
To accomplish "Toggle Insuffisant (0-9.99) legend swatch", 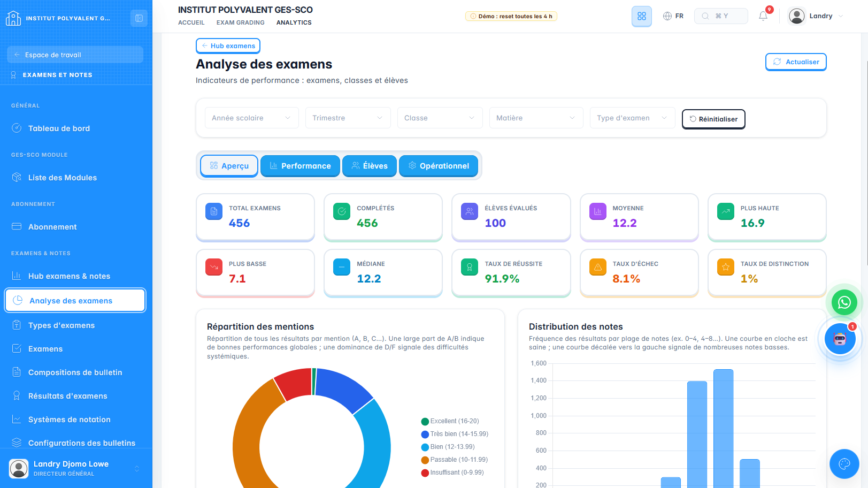I will 425,473.
